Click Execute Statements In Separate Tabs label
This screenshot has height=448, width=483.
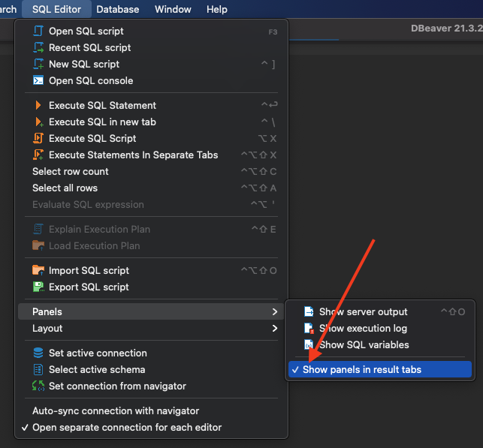134,155
